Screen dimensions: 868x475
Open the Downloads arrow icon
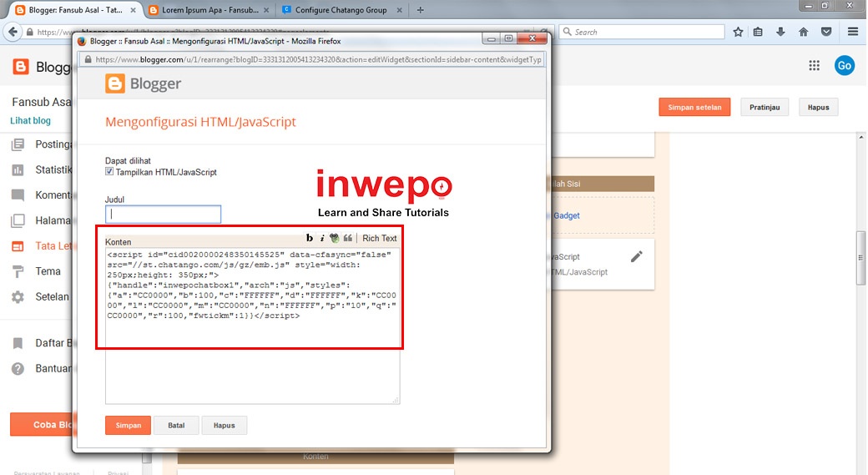[x=780, y=32]
